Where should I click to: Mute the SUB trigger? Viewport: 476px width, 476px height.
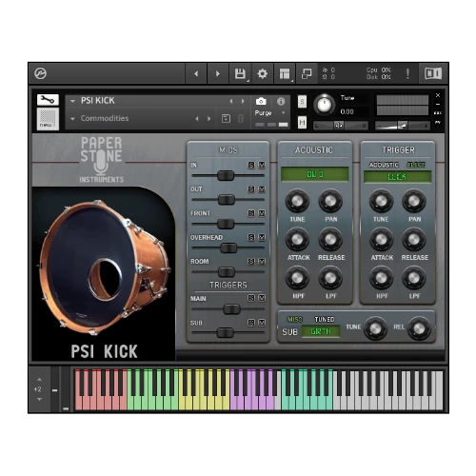(x=262, y=323)
